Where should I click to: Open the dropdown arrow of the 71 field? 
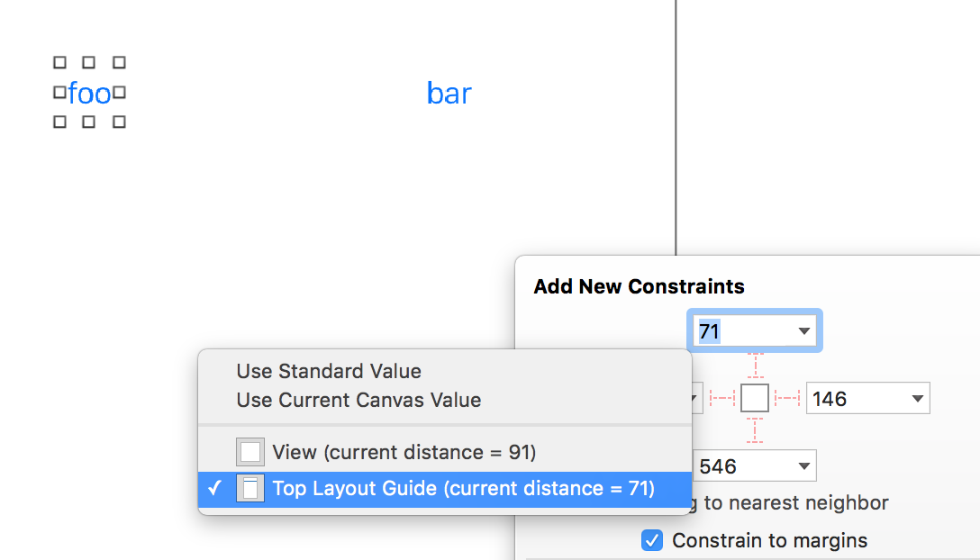click(803, 332)
